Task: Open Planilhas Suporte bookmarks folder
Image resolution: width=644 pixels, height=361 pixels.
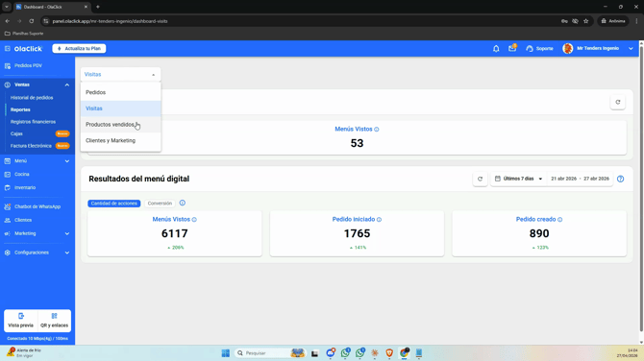Action: [x=24, y=34]
